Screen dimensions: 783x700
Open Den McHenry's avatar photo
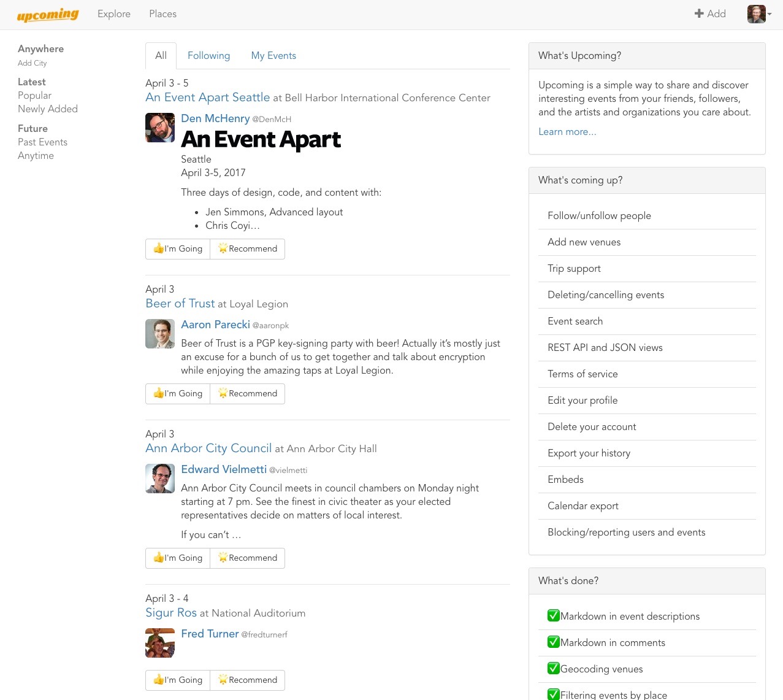(160, 128)
